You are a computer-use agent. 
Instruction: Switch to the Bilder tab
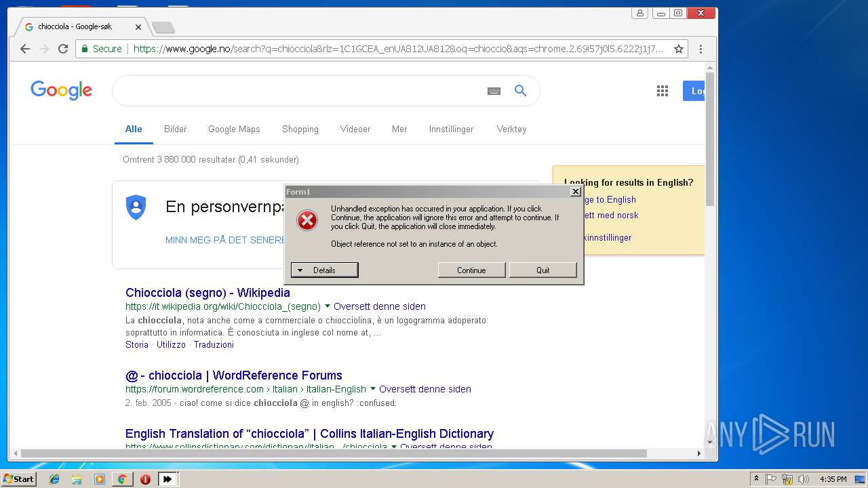pos(175,129)
